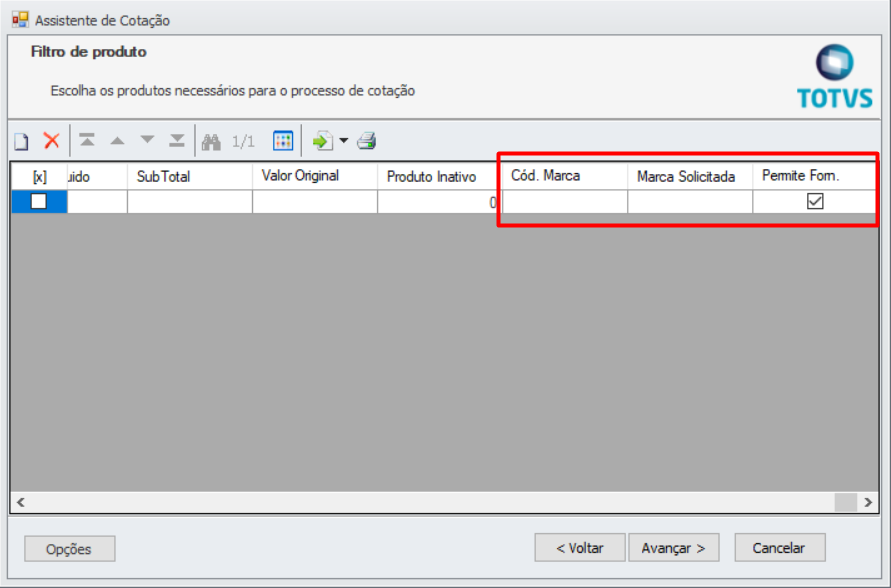Image resolution: width=891 pixels, height=588 pixels.
Task: Click the [x] select-all column header
Action: click(39, 177)
